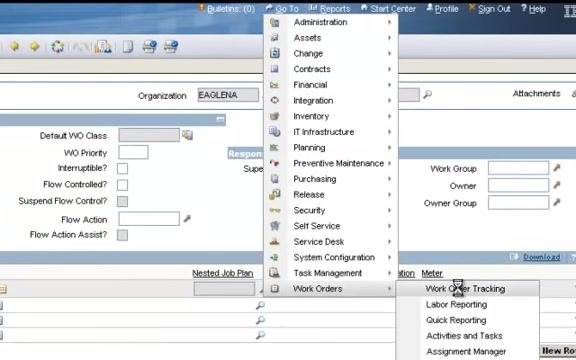Screen dimensions: 576x360
Task: Click the Change module icon
Action: point(274,53)
